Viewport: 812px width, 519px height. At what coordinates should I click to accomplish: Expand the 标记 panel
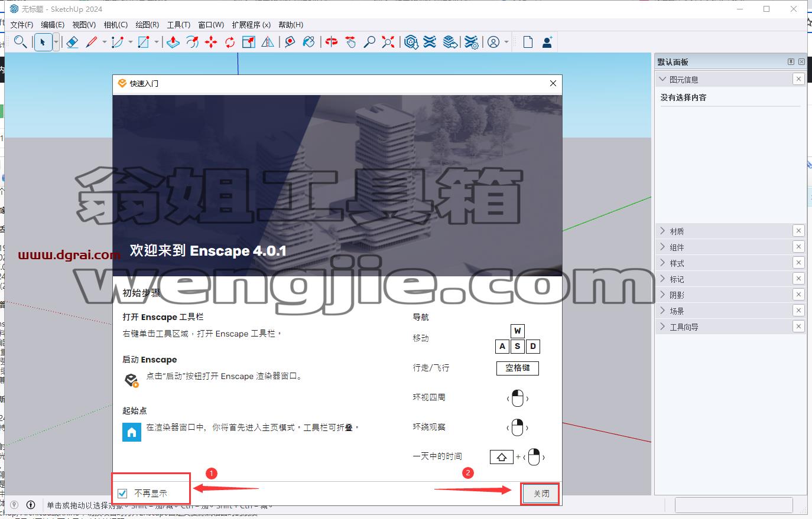662,279
